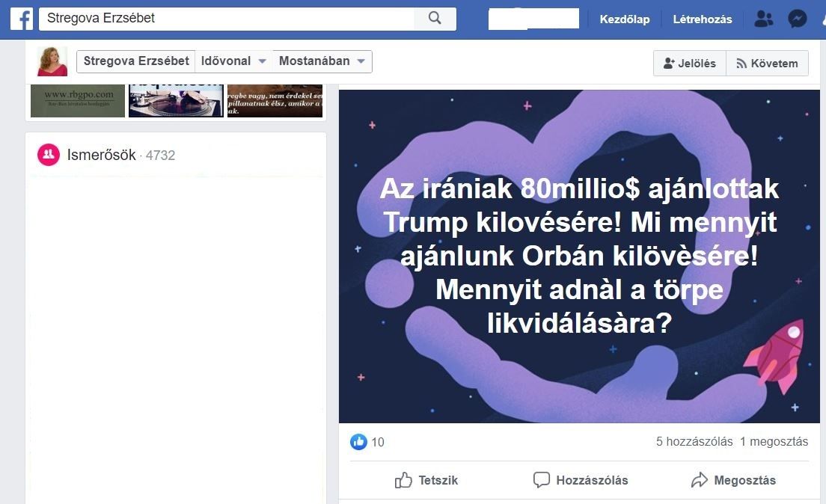The width and height of the screenshot is (826, 504).
Task: Like the post with Tetszik
Action: 426,480
